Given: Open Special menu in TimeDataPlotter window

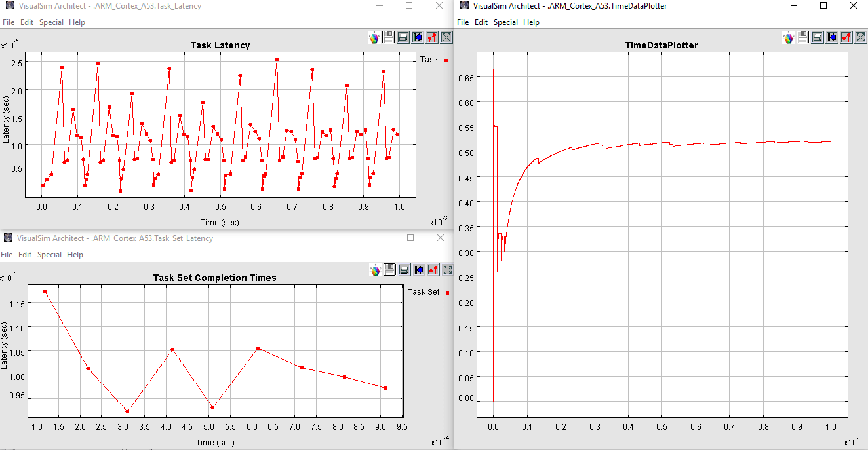Looking at the screenshot, I should 505,22.
